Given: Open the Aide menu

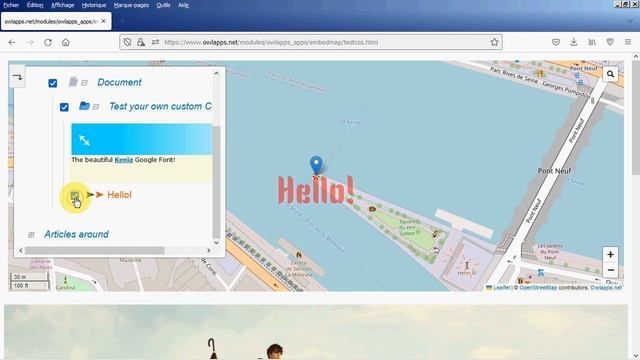Looking at the screenshot, I should point(183,5).
